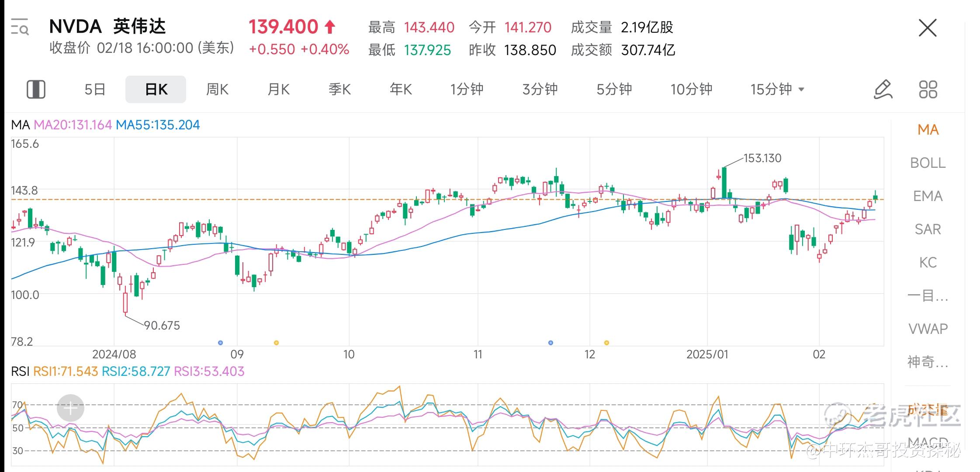The image size is (980, 472).
Task: Click the current price 139.400
Action: (x=283, y=27)
